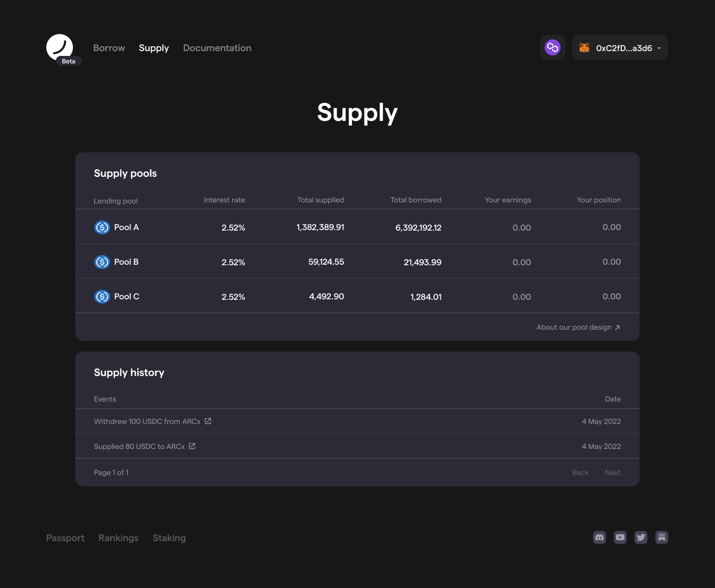
Task: Click the Twitter bird icon
Action: [640, 537]
